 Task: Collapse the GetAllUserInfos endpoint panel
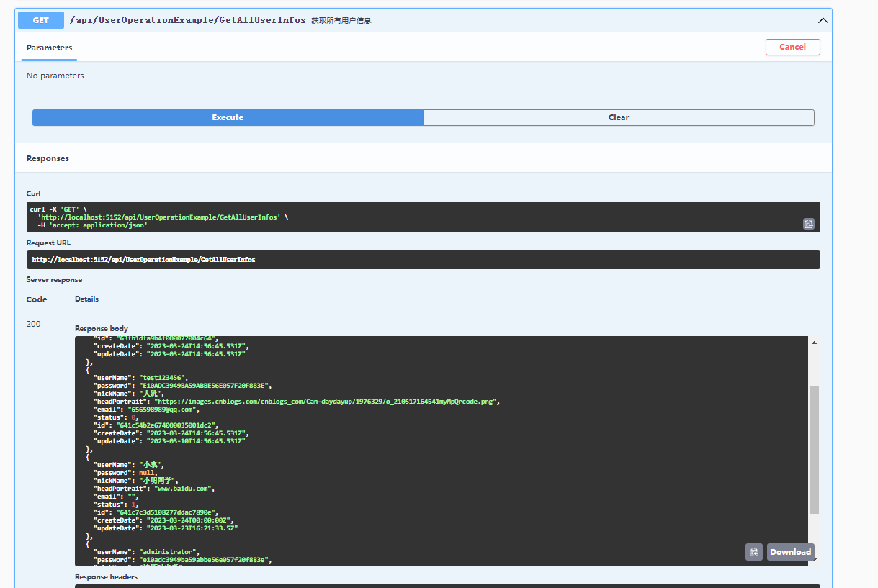(823, 20)
